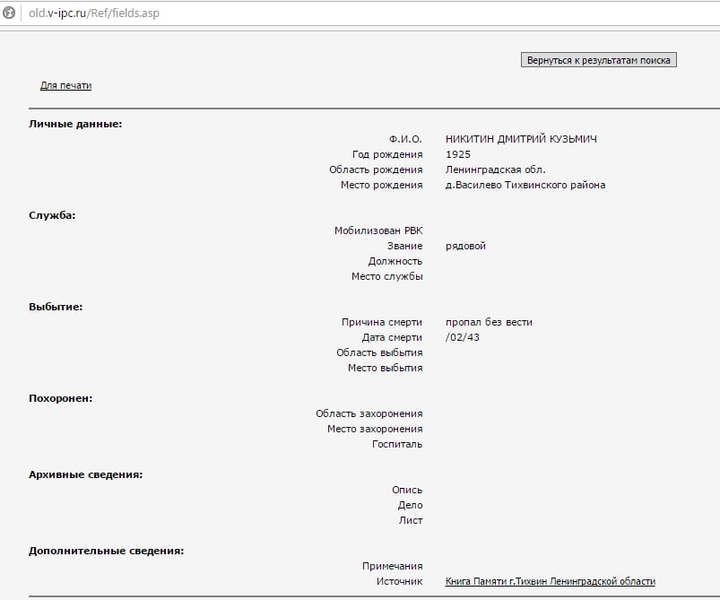Open the 'Для печати' print link
Screen dimensions: 720x600
(x=65, y=86)
